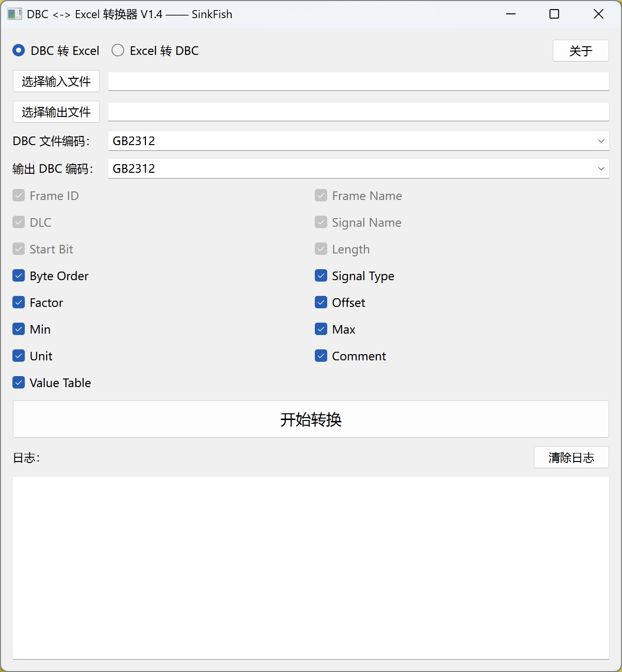Toggle the Factor checkbox off
This screenshot has height=672, width=622.
tap(18, 302)
